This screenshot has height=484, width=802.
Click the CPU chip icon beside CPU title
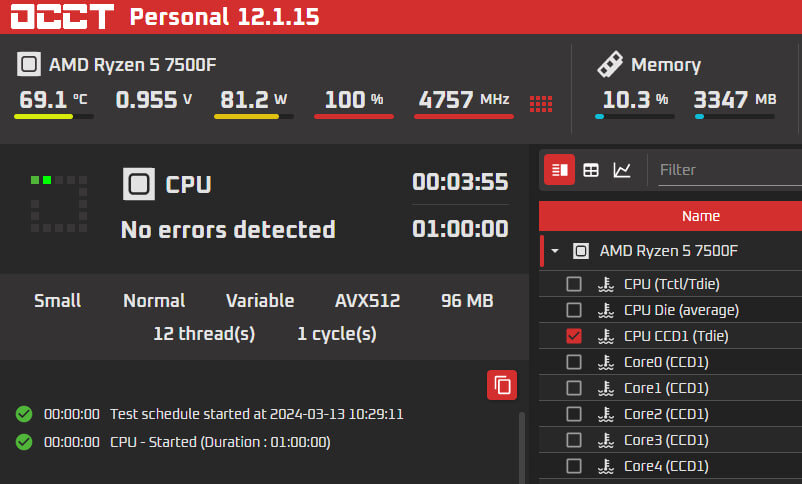click(139, 184)
